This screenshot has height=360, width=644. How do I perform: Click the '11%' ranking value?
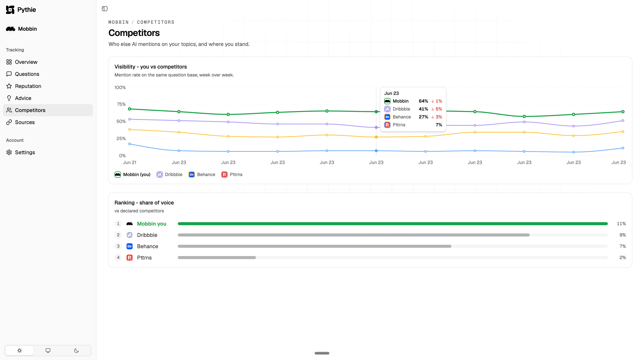(621, 224)
